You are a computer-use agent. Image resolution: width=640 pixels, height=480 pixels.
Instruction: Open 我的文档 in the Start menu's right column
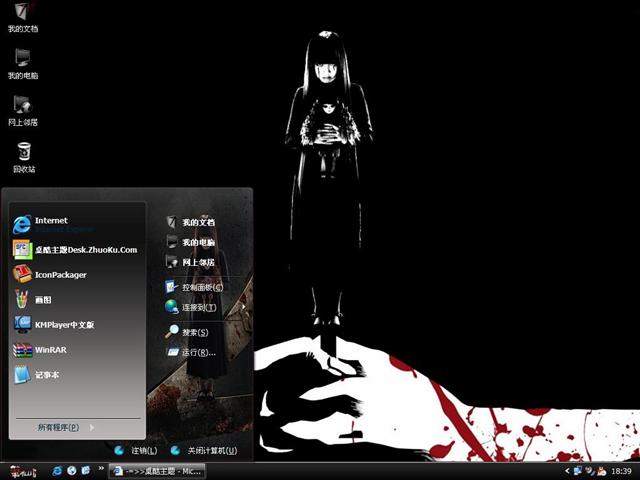point(191,222)
